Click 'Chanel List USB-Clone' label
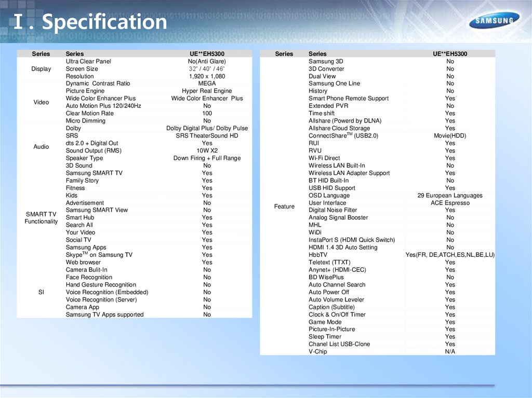The width and height of the screenshot is (532, 398). [339, 344]
